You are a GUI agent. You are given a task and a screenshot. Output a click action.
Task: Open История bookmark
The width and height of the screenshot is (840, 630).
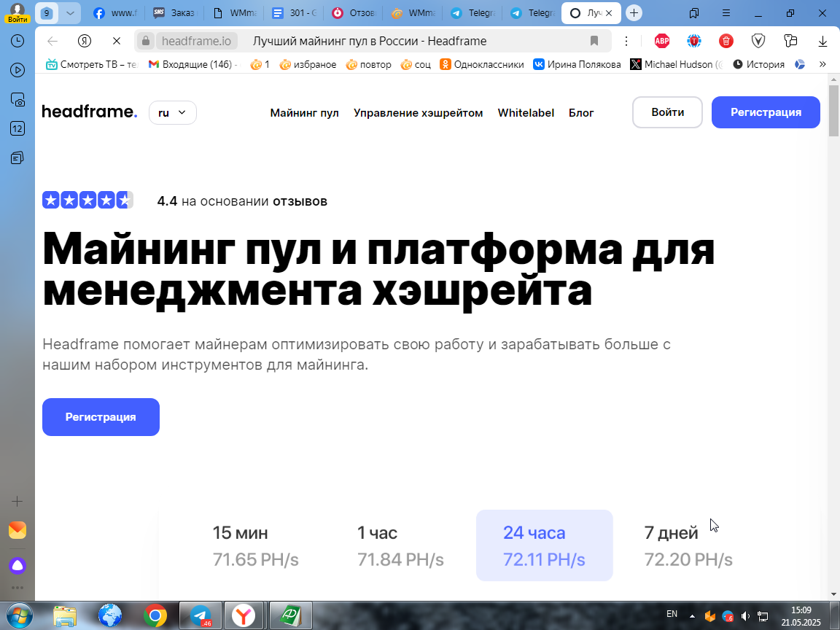tap(758, 64)
